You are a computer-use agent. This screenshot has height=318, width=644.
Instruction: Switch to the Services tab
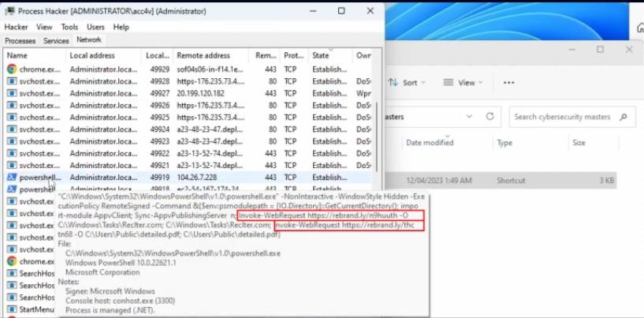click(x=56, y=40)
